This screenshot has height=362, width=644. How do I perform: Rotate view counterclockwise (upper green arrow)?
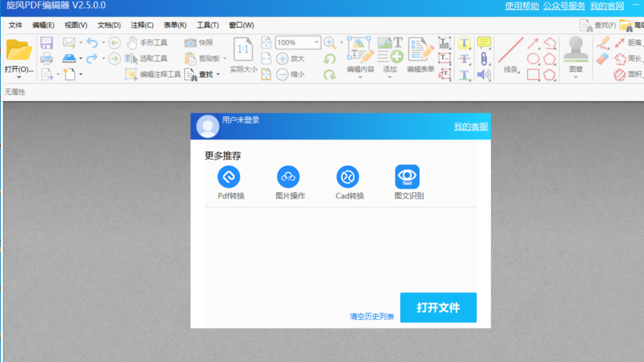[330, 59]
